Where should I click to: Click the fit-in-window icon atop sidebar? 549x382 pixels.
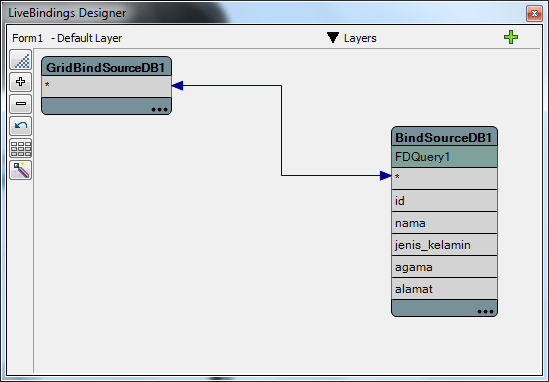pos(21,60)
